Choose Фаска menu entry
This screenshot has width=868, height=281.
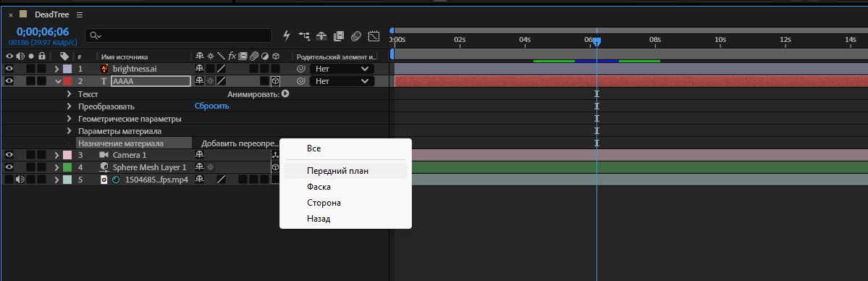(345, 188)
